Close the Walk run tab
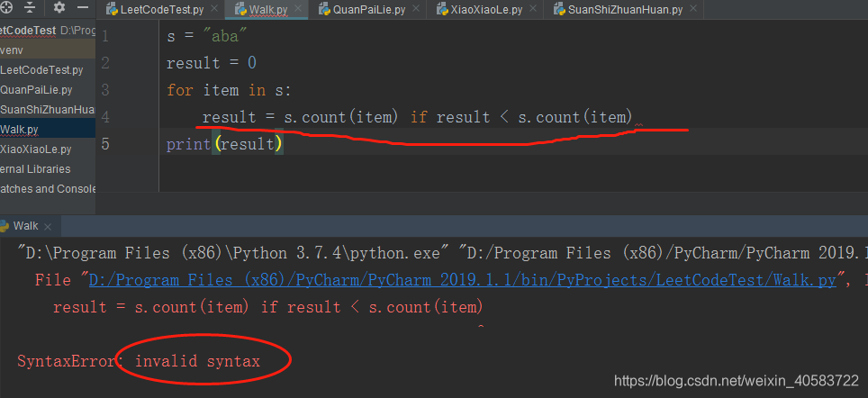The image size is (868, 398). [x=48, y=226]
